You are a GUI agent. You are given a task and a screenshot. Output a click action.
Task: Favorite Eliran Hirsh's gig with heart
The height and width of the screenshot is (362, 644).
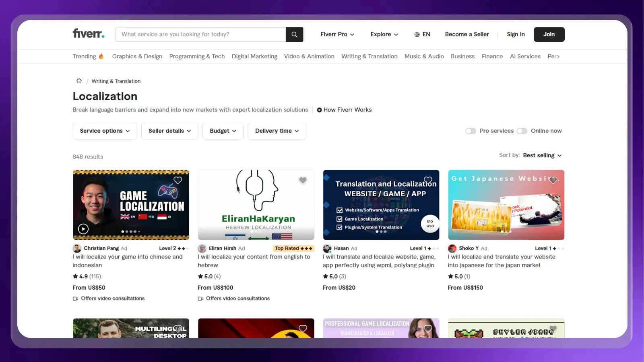[303, 180]
